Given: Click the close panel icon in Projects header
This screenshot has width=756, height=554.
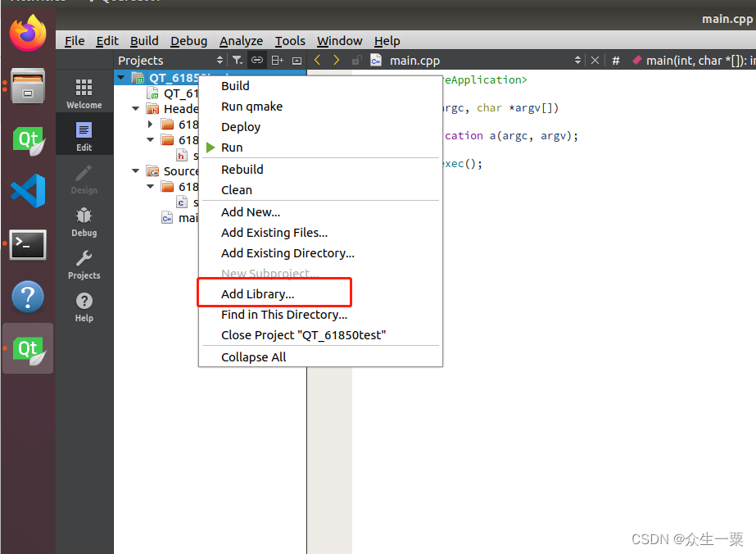Looking at the screenshot, I should point(297,61).
